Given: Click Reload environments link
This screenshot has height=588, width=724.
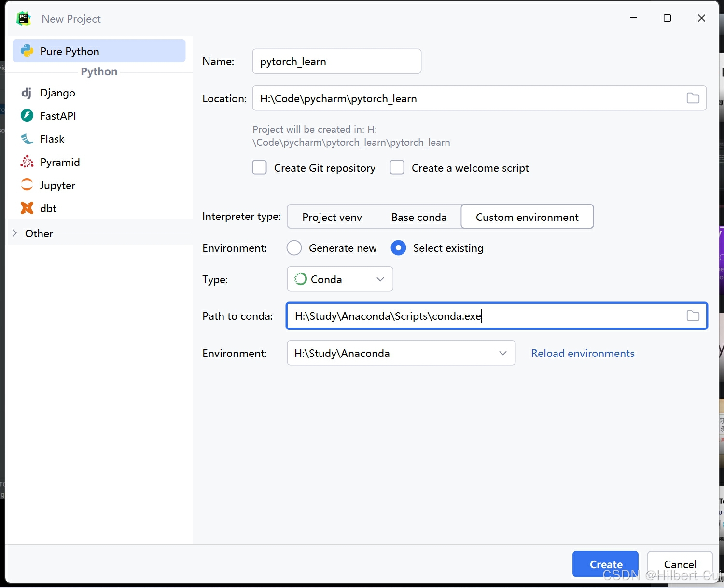Looking at the screenshot, I should click(x=583, y=353).
